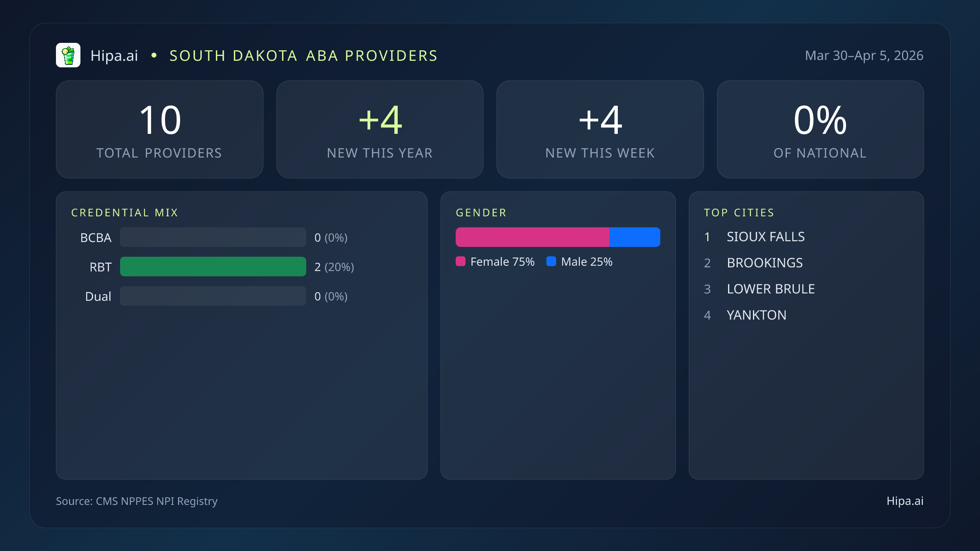Click the green bullet separator in the header
Image resolution: width=980 pixels, height=551 pixels.
pyautogui.click(x=154, y=56)
